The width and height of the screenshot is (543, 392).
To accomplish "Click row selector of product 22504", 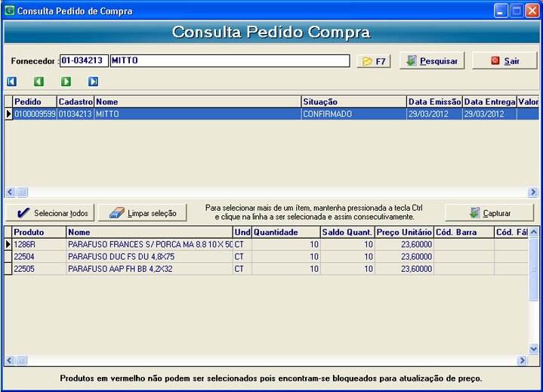I will click(x=8, y=257).
